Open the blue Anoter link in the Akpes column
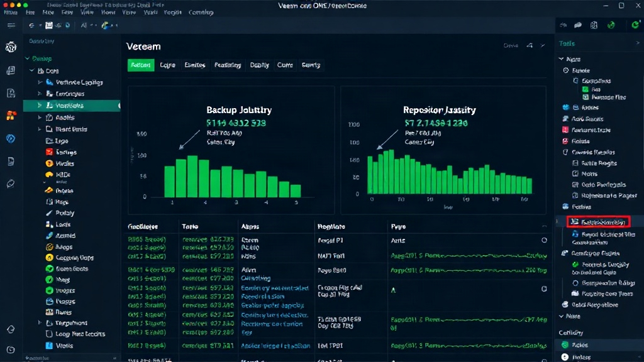This screenshot has height=362, width=644. click(275, 346)
